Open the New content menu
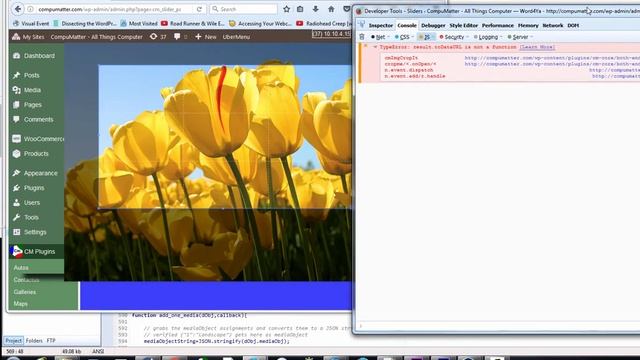This screenshot has width=640, height=360. (x=206, y=37)
